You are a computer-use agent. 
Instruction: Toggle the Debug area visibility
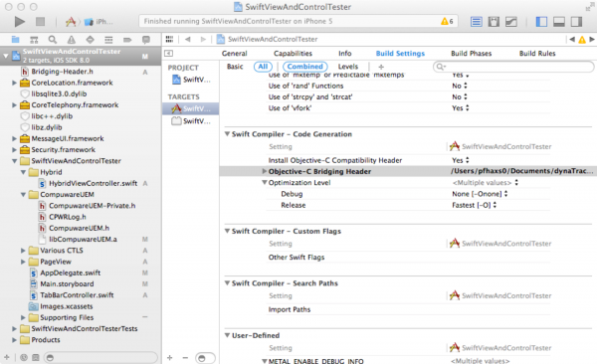(558, 22)
